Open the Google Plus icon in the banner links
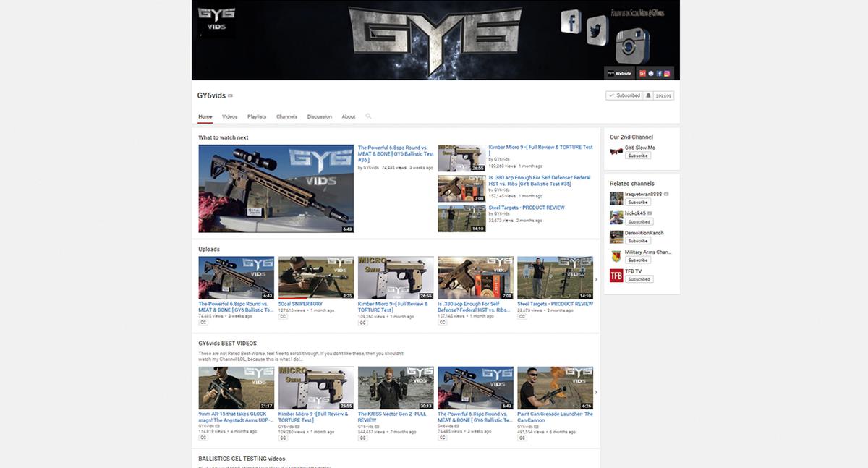Screen dimensions: 868x468 [642, 73]
